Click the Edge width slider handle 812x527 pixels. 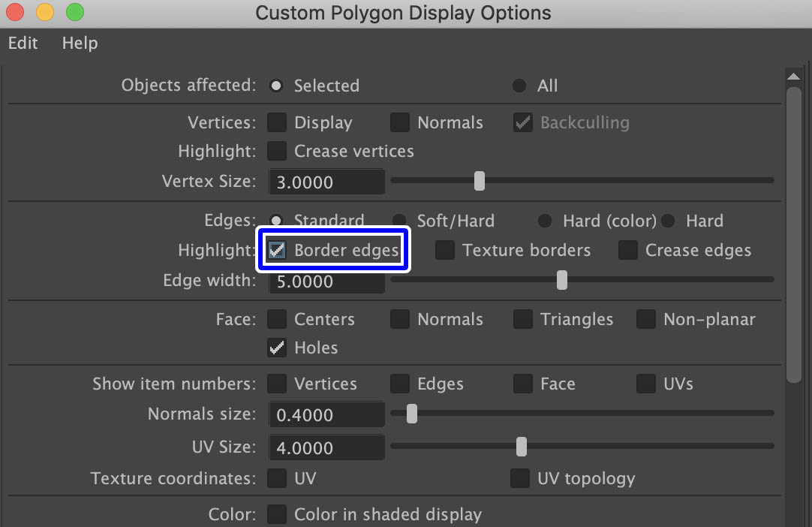[x=561, y=280]
